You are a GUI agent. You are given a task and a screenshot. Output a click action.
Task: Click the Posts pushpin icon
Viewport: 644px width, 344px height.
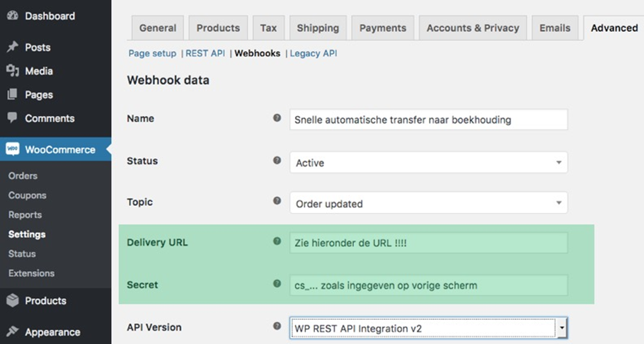[x=12, y=46]
